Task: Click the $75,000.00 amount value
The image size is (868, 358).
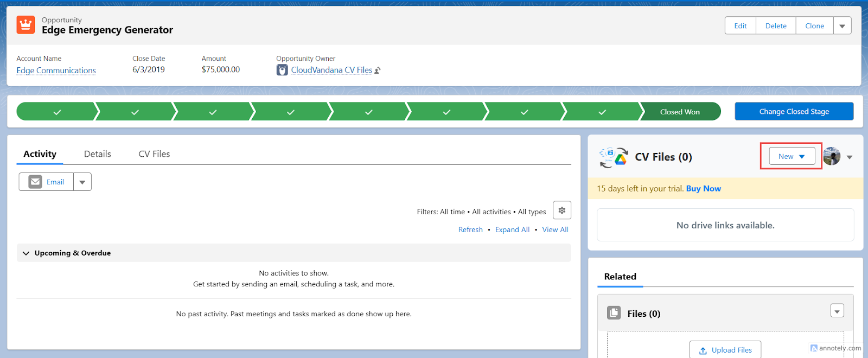Action: 221,69
